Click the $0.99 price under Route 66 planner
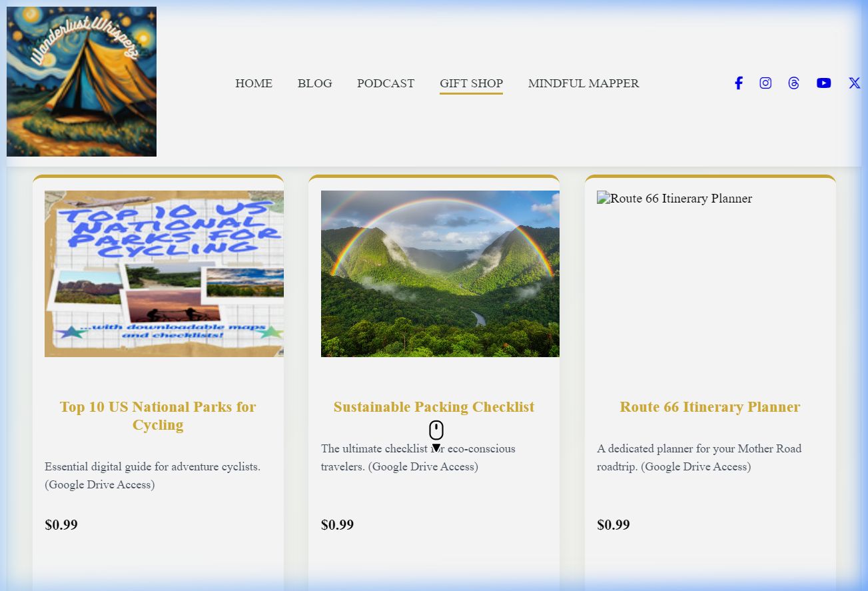This screenshot has height=591, width=868. click(614, 525)
